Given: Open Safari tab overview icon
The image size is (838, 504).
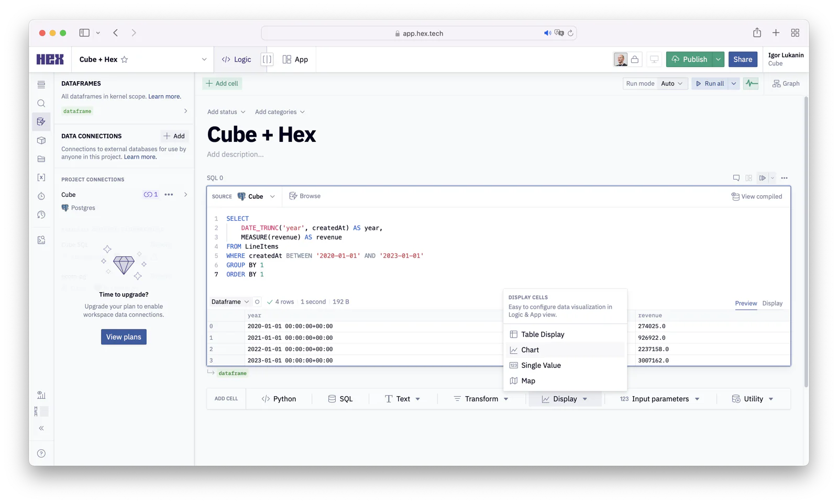Looking at the screenshot, I should point(795,32).
